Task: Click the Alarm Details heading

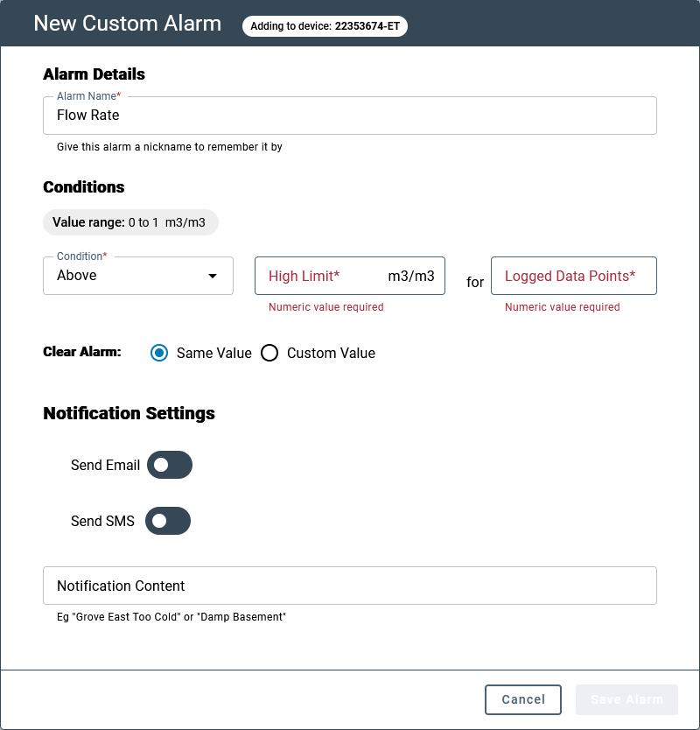Action: point(94,74)
